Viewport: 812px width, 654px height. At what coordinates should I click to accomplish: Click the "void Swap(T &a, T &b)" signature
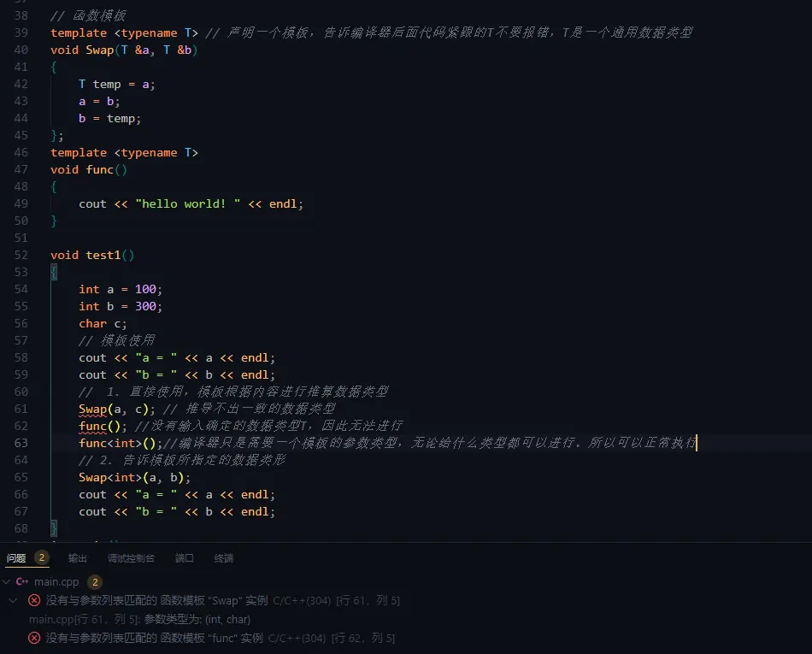124,50
